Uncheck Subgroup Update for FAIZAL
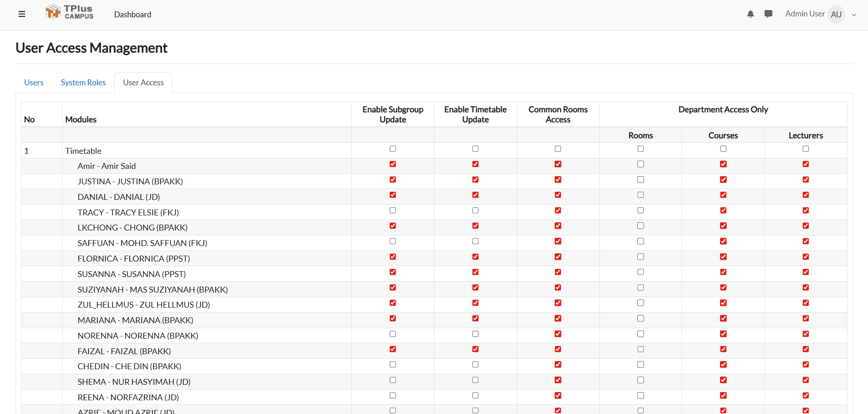This screenshot has height=414, width=868. tap(392, 349)
